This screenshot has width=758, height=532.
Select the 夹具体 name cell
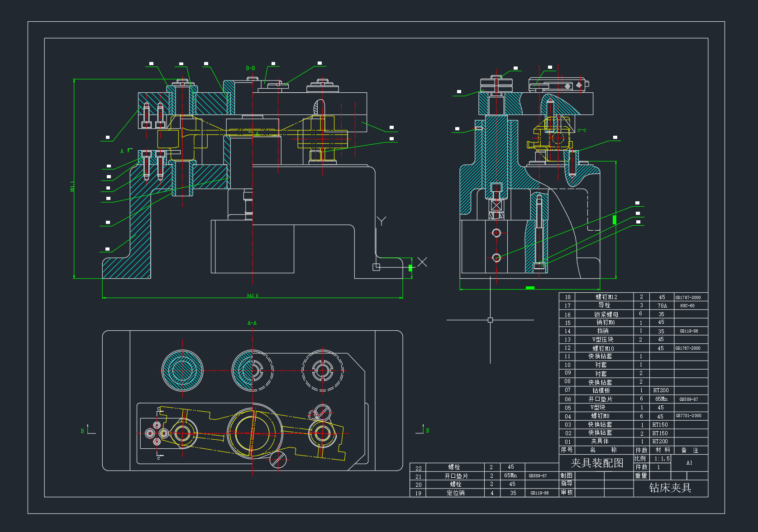tap(600, 441)
